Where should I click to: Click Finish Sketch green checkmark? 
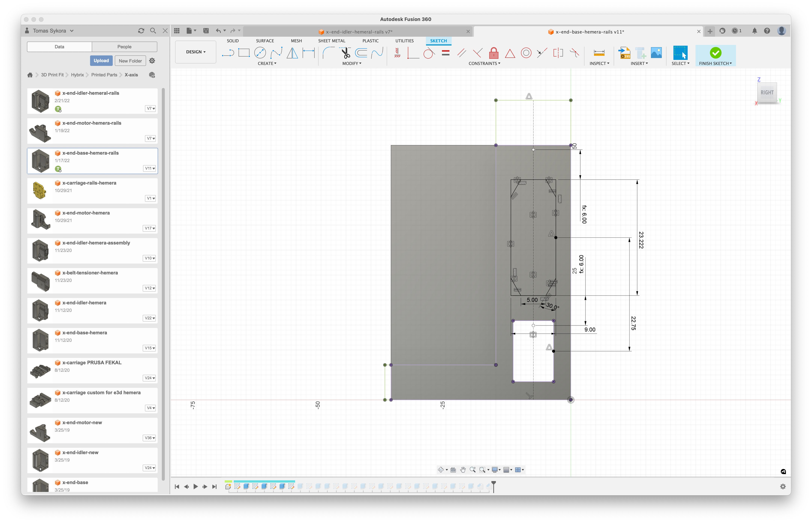pyautogui.click(x=715, y=53)
